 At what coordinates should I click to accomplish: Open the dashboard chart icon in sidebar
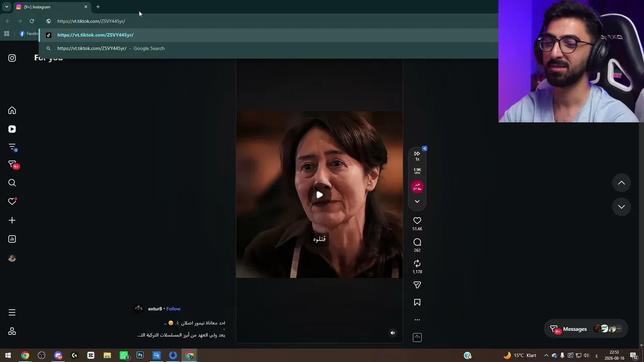(12, 239)
